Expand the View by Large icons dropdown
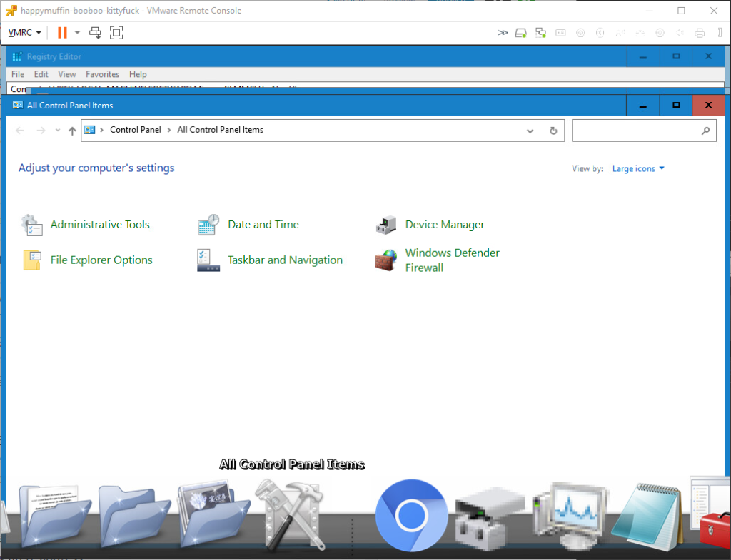The width and height of the screenshot is (731, 560). (638, 169)
